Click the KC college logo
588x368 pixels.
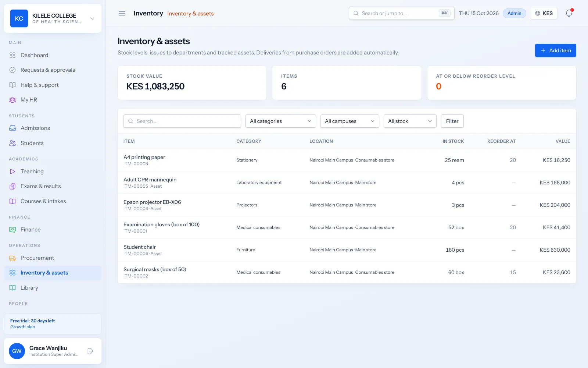tap(19, 18)
